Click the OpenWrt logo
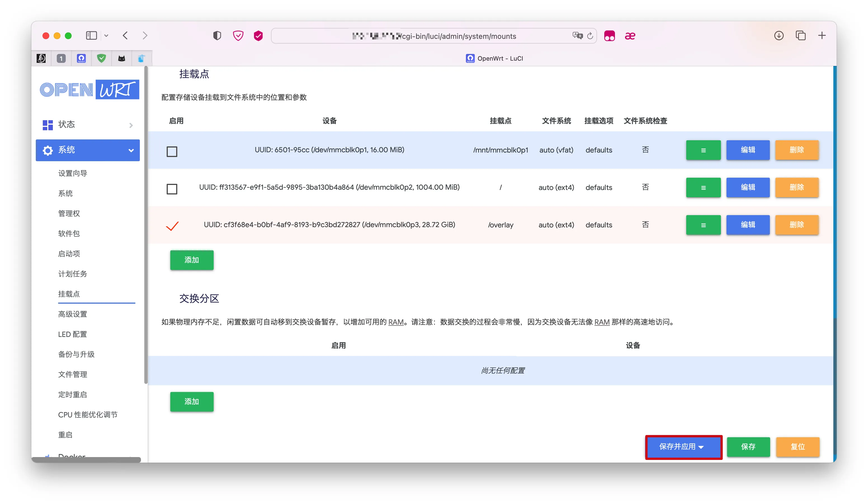Image resolution: width=868 pixels, height=504 pixels. (89, 89)
